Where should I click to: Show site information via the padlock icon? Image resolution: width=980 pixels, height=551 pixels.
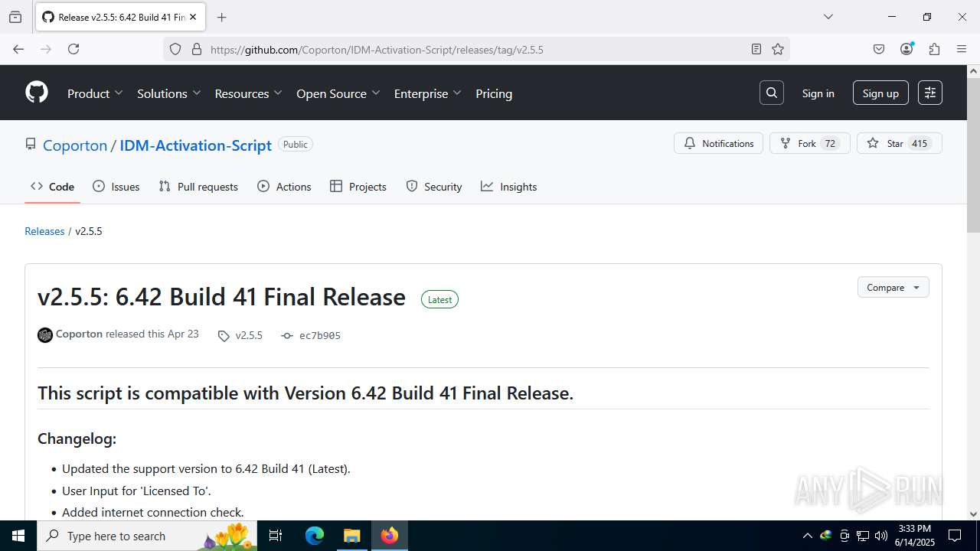pyautogui.click(x=197, y=49)
